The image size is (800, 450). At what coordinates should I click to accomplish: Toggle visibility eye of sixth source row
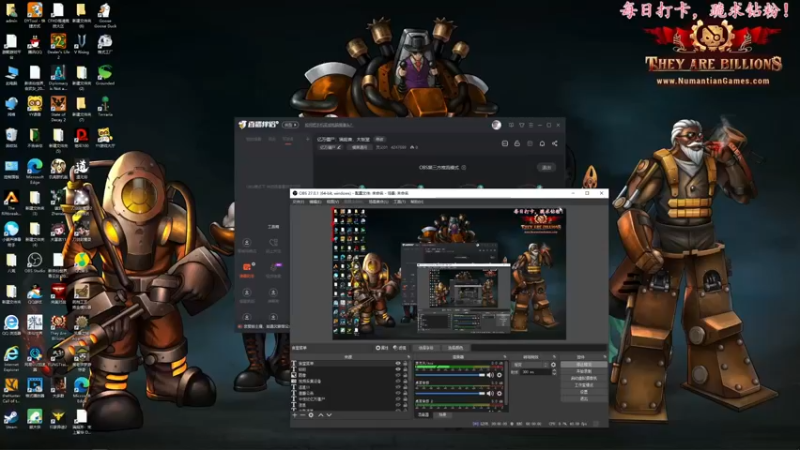(x=398, y=393)
